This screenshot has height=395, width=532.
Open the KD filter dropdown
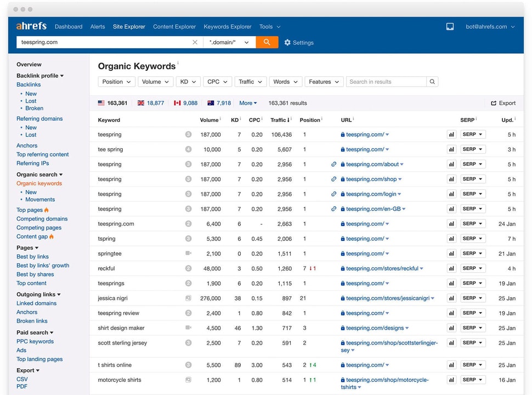coord(188,81)
